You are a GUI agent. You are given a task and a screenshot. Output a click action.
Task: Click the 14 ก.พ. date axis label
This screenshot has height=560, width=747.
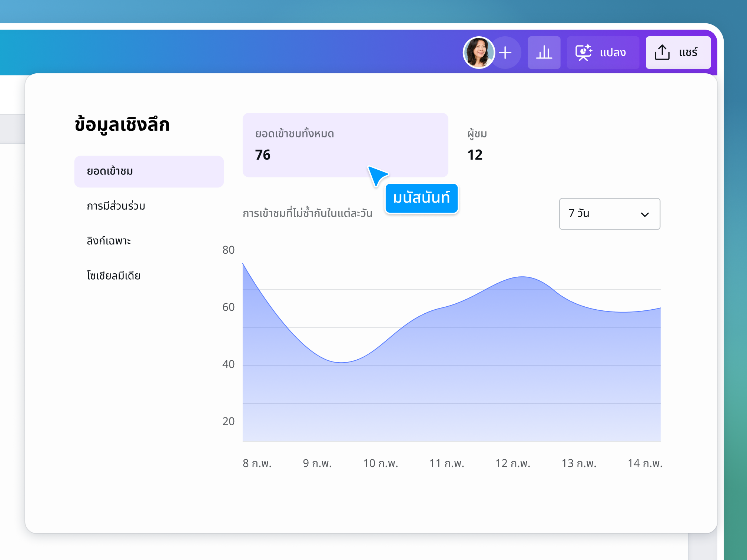(645, 463)
